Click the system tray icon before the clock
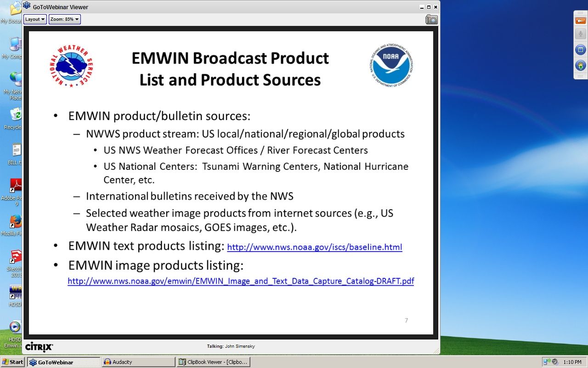This screenshot has width=588, height=368. pos(554,362)
